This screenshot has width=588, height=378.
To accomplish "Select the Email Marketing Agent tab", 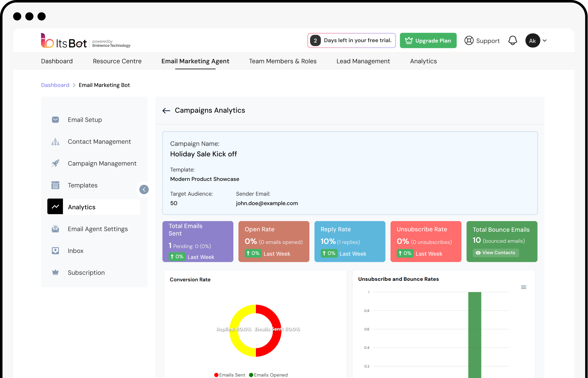I will (195, 61).
